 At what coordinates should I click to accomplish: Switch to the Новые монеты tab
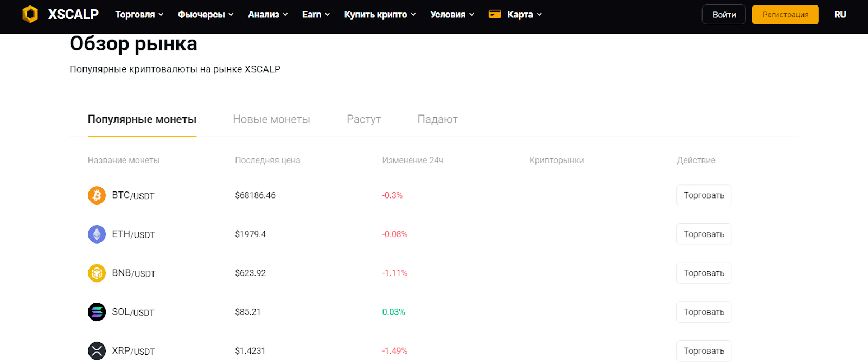click(271, 119)
